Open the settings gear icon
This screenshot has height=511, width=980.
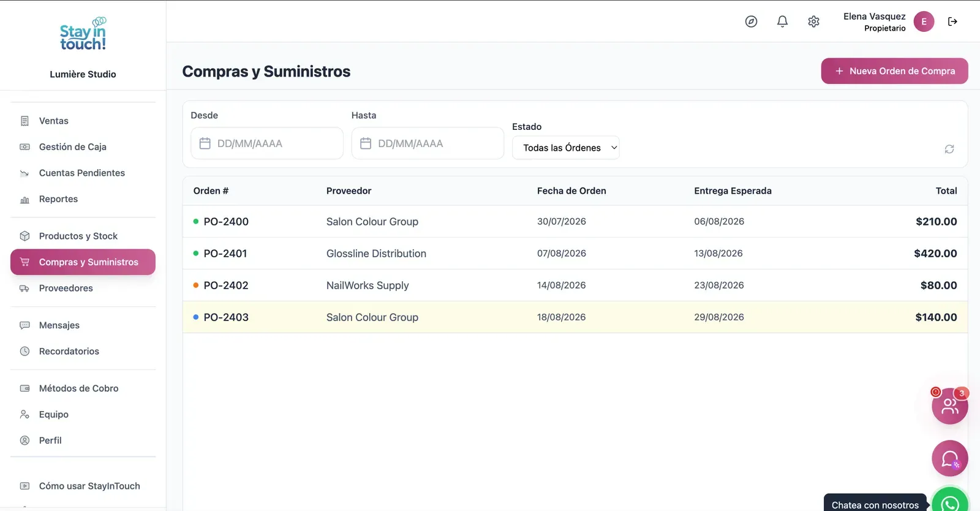click(813, 21)
